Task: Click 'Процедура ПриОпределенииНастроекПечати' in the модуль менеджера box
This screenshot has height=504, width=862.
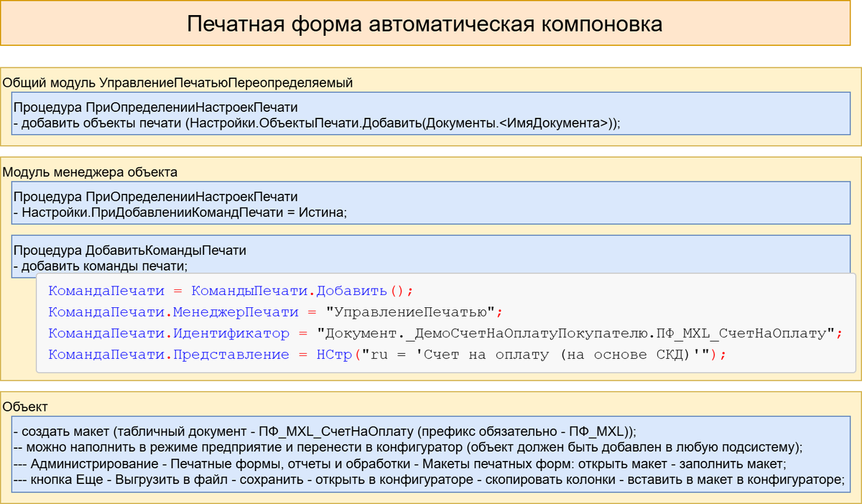Action: [x=156, y=197]
